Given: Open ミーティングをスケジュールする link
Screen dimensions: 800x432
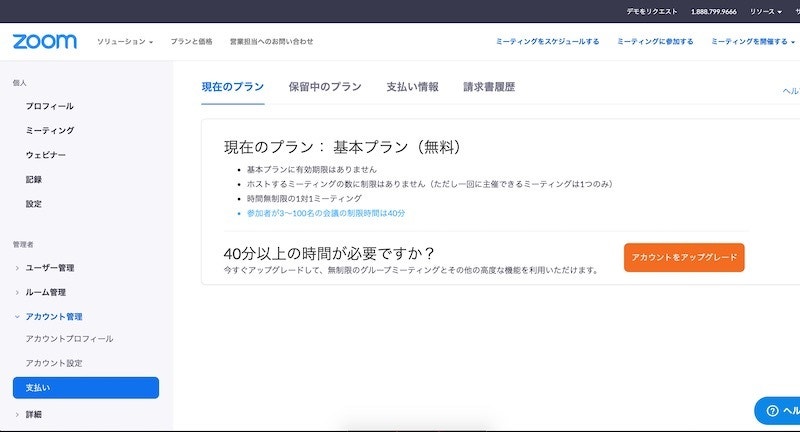Looking at the screenshot, I should pyautogui.click(x=548, y=42).
